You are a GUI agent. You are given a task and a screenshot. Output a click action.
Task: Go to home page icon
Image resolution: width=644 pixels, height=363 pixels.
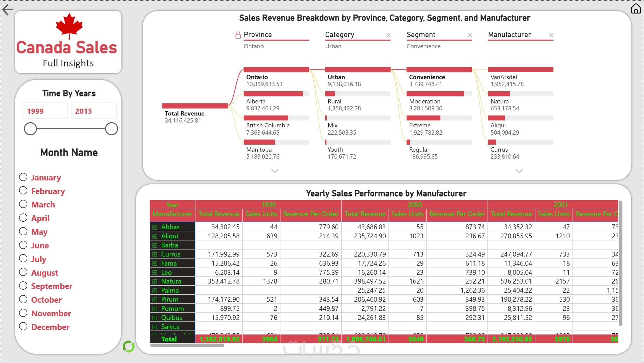[636, 8]
